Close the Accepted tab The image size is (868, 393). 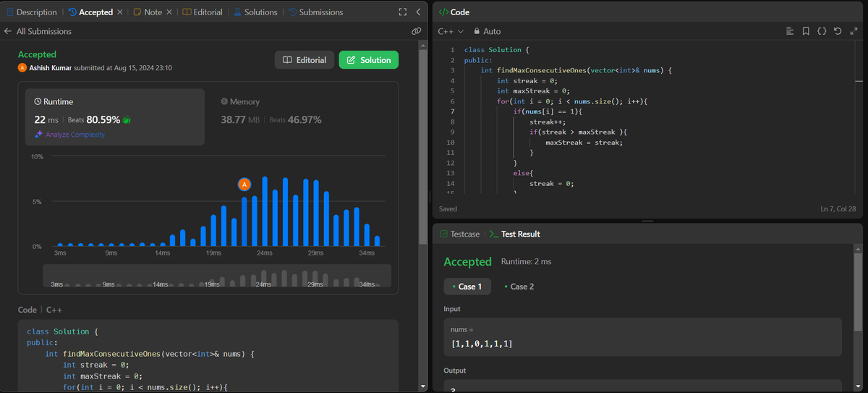point(119,12)
